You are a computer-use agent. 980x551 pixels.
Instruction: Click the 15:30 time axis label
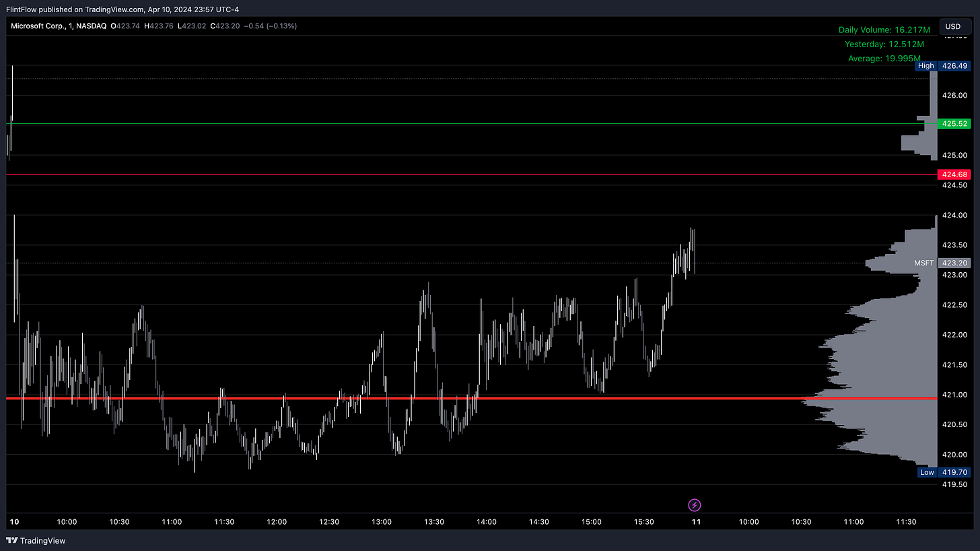(x=644, y=522)
